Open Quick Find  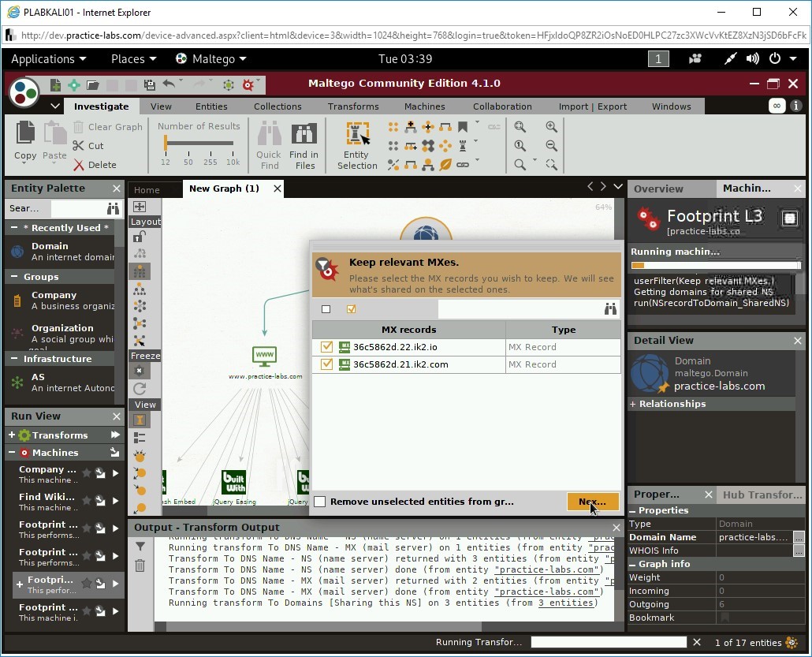point(268,144)
